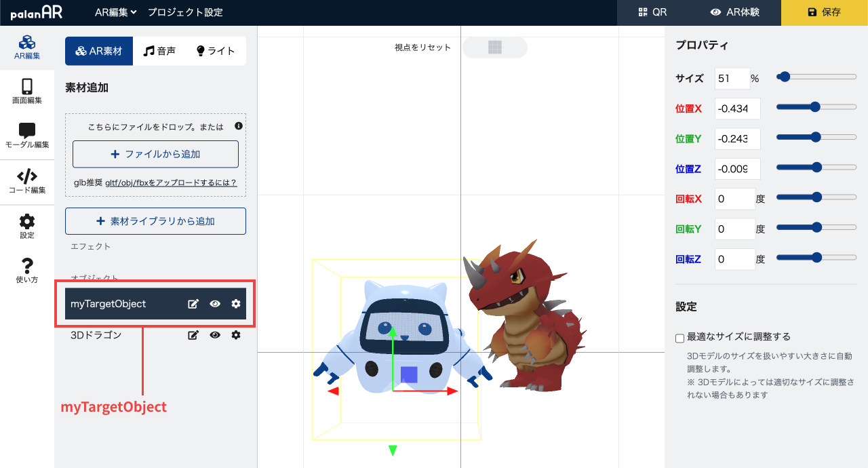The height and width of the screenshot is (468, 868).
Task: Open settings gear for myTargetObject
Action: coord(236,304)
